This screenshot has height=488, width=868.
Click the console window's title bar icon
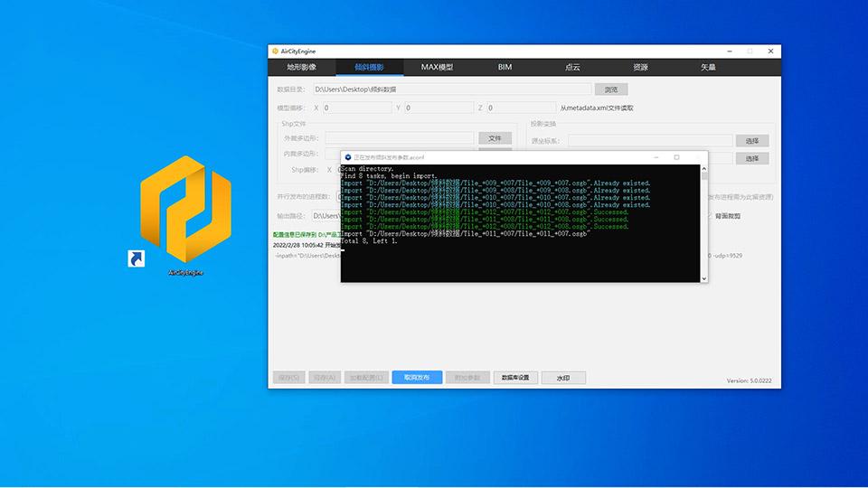(x=347, y=157)
